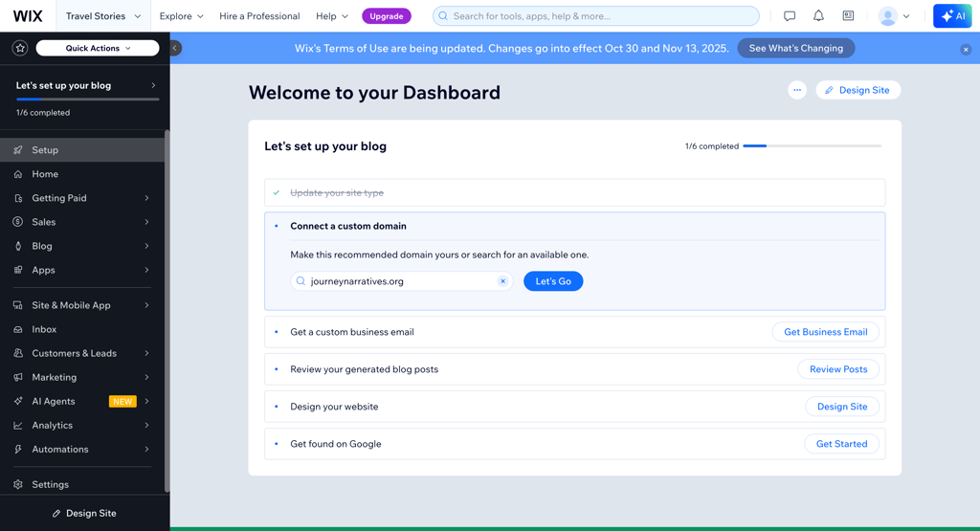980x531 pixels.
Task: Click the favorites star icon in sidebar
Action: [x=20, y=48]
